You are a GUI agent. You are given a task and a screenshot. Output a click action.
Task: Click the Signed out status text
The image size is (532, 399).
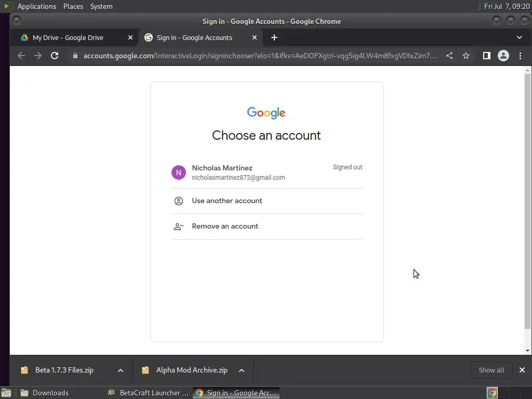click(x=348, y=167)
